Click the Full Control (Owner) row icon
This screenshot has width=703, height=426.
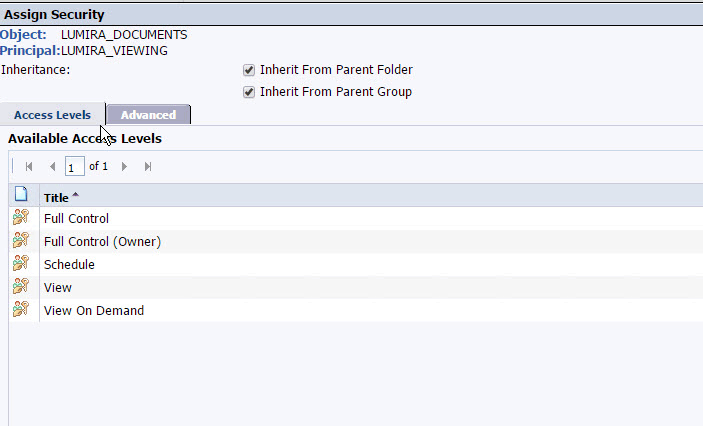tap(21, 241)
